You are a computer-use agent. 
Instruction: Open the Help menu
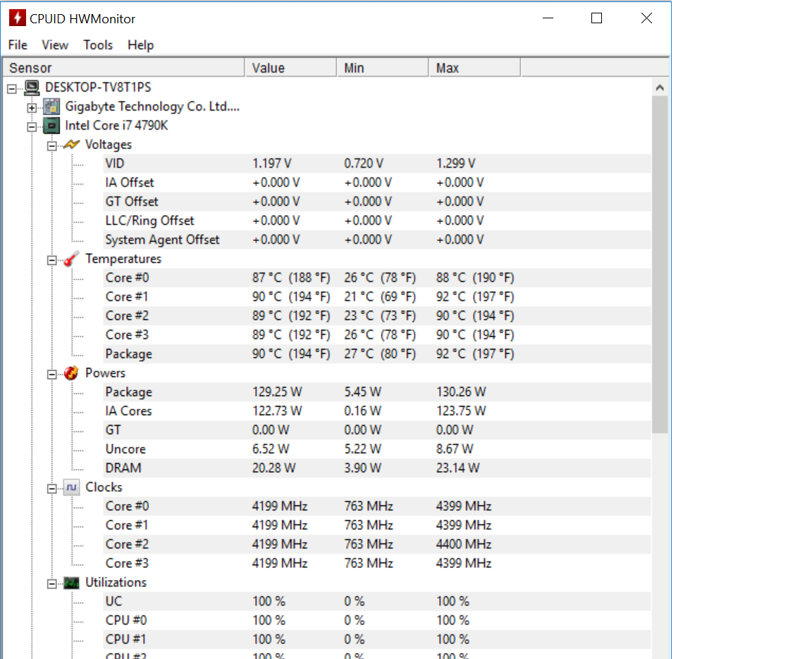coord(140,45)
